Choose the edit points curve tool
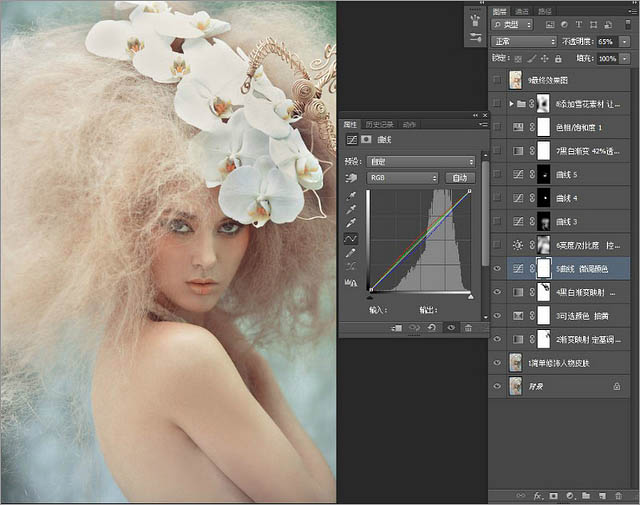The width and height of the screenshot is (640, 505). click(352, 240)
